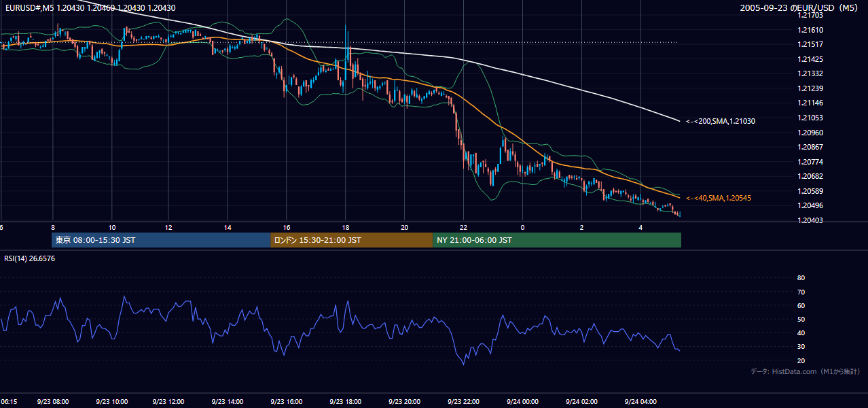
Task: Click price axis value 1.21610
Action: tap(811, 30)
